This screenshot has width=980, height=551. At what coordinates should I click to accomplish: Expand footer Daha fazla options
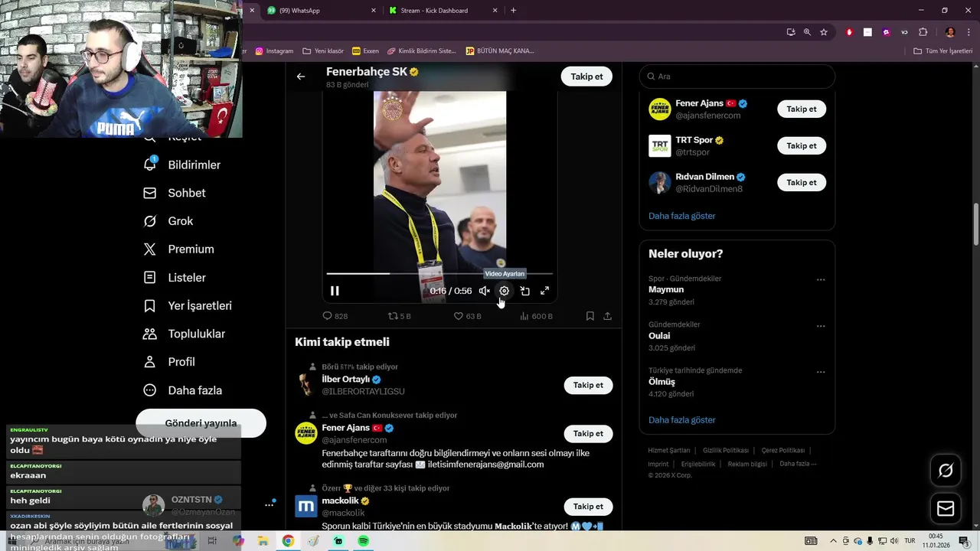click(798, 464)
